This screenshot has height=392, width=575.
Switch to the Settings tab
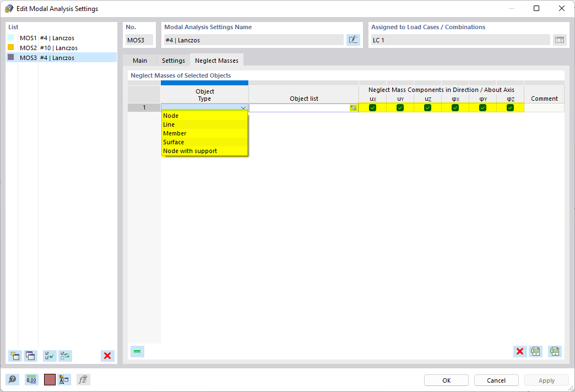coord(173,61)
